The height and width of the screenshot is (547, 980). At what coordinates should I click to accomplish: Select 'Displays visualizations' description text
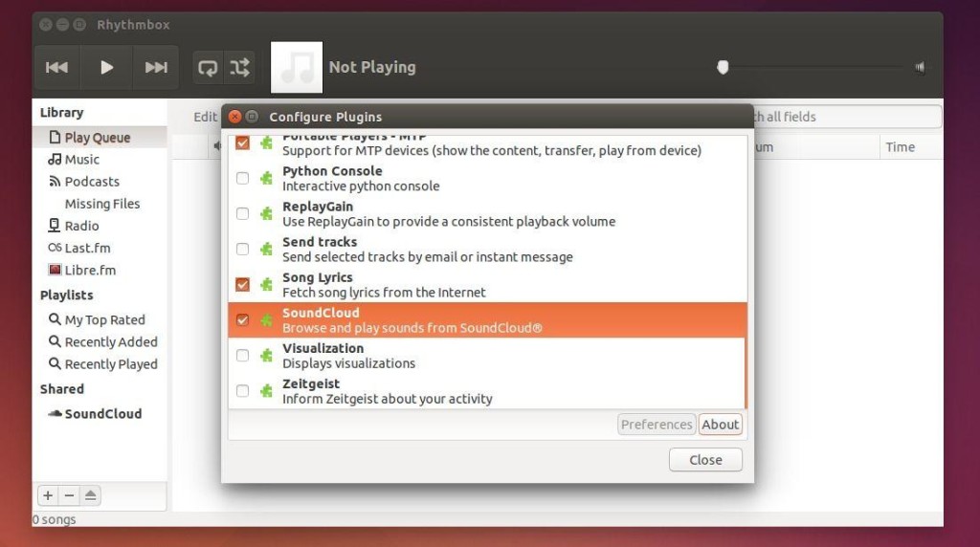click(348, 363)
